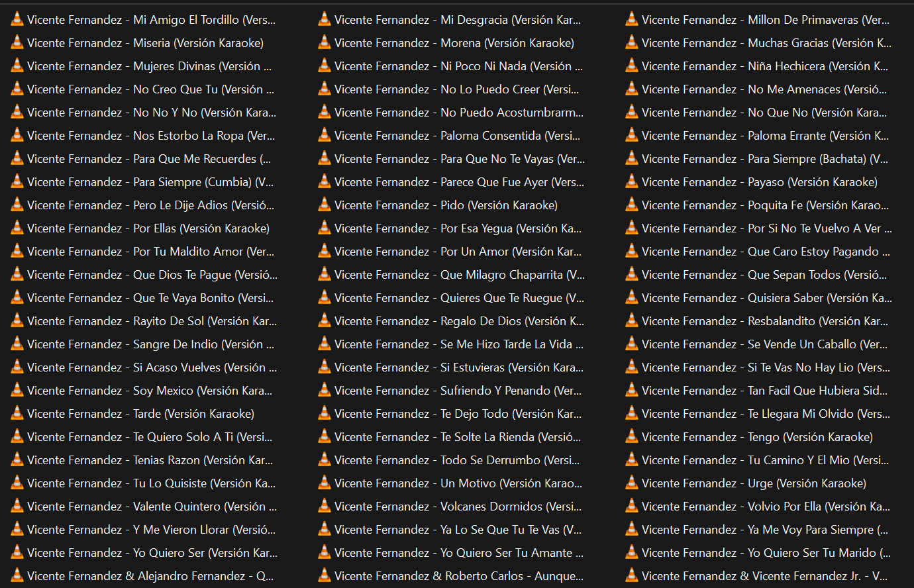Select Por Tu Maldito Amor file
914x588 pixels.
tap(150, 252)
